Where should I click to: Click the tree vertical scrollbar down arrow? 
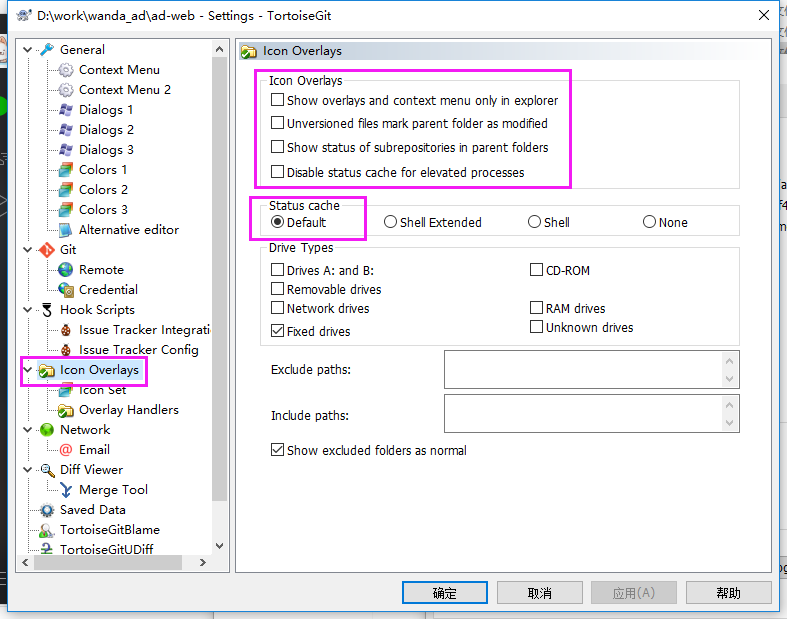tap(219, 546)
